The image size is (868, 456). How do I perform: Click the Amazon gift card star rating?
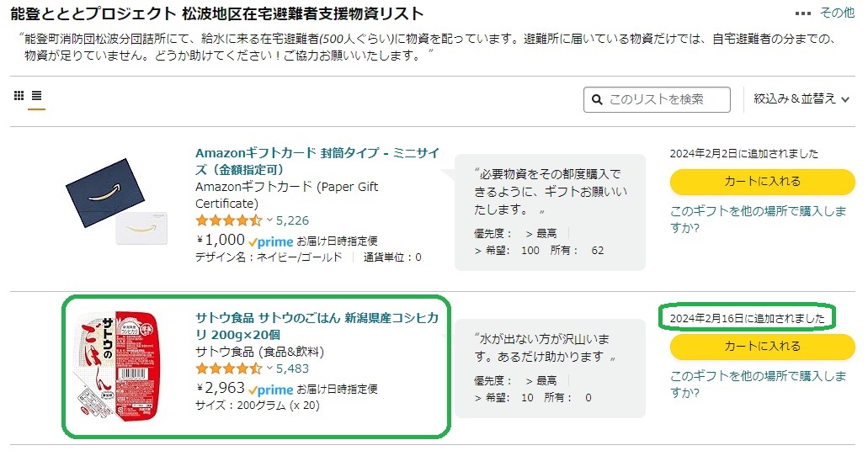229,220
